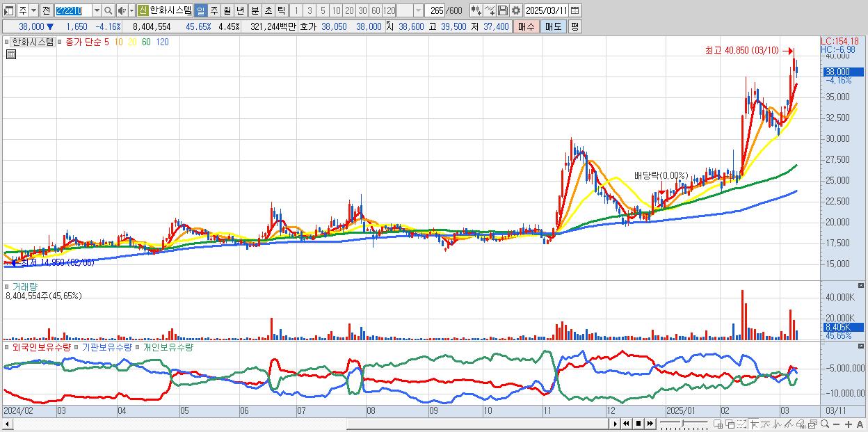868x432 pixels.
Task: Click the 최고 40,850 (03/10) annotation
Action: pos(742,51)
